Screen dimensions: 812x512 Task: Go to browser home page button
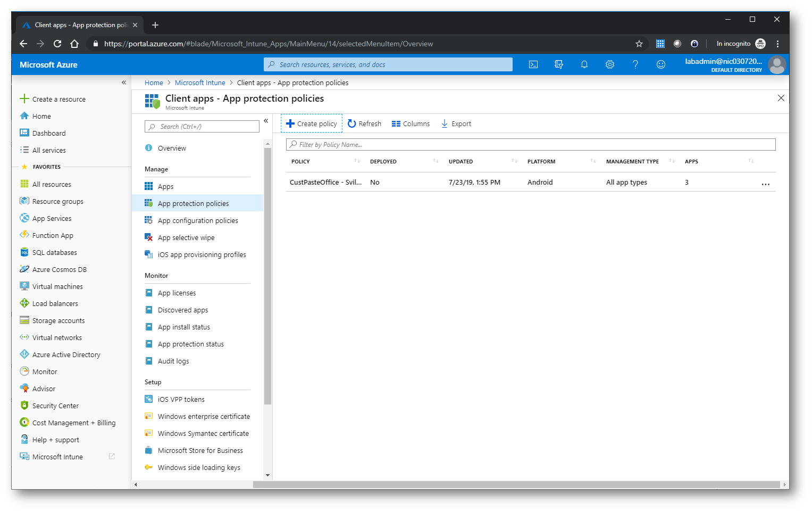click(74, 44)
